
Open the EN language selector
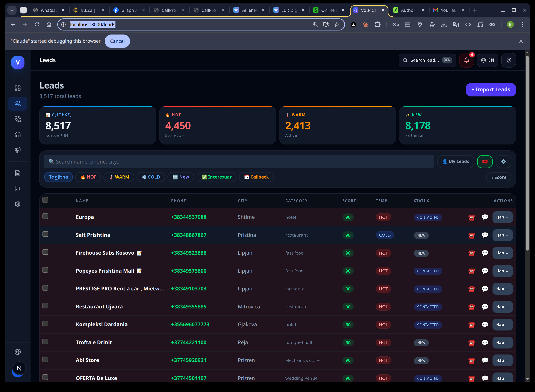(x=488, y=60)
